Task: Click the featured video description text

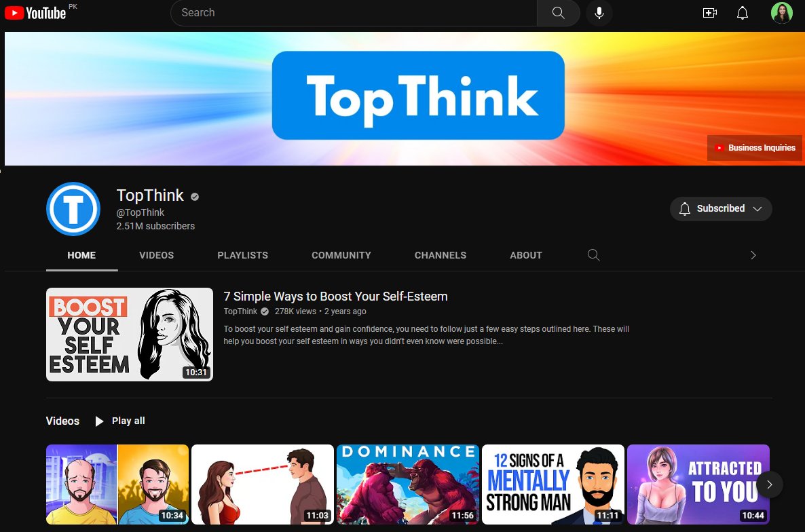Action: (x=426, y=335)
